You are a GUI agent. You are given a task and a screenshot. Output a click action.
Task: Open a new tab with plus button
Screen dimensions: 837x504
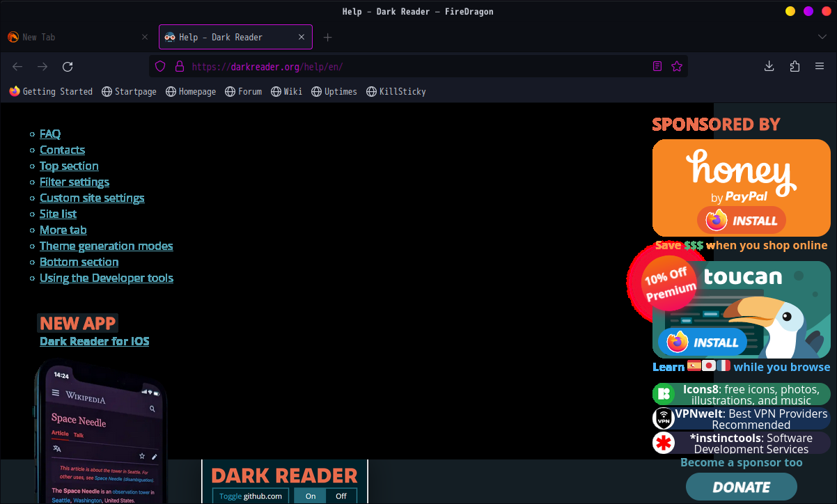tap(328, 38)
